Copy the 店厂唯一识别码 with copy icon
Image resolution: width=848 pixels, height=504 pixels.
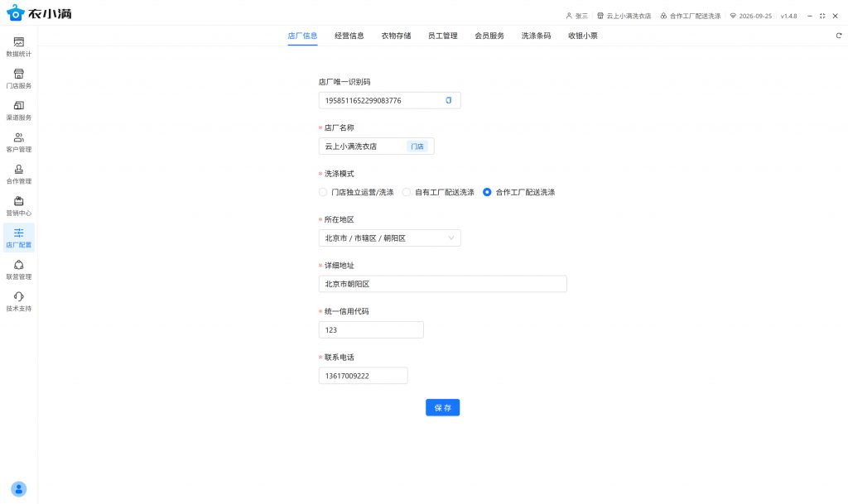point(449,100)
